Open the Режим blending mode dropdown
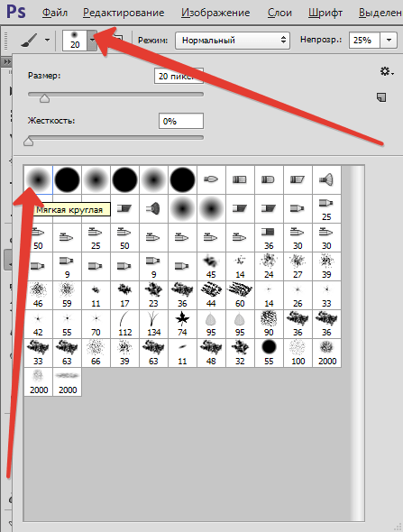Image resolution: width=403 pixels, height=532 pixels. (233, 41)
